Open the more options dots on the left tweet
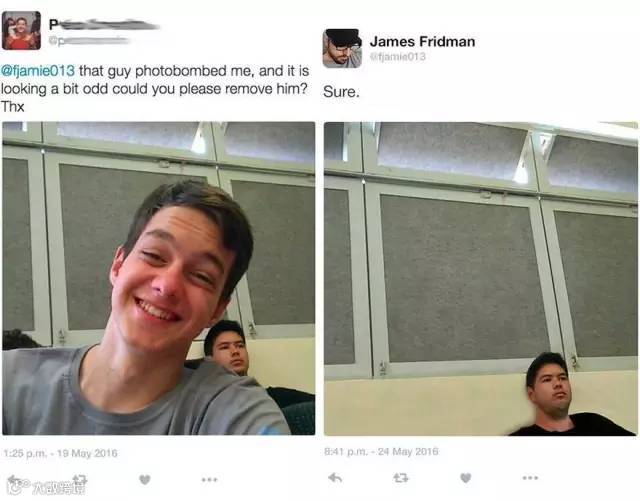 point(209,479)
